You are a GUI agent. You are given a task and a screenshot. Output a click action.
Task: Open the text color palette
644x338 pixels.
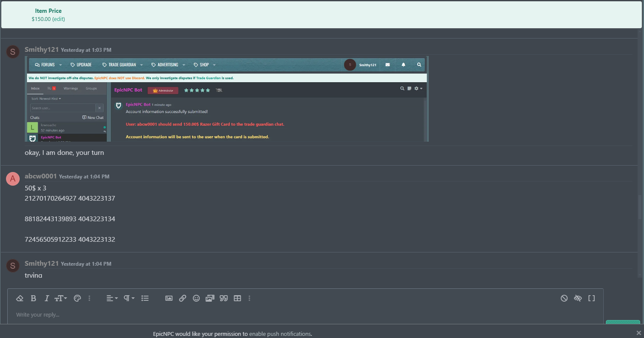tap(77, 298)
